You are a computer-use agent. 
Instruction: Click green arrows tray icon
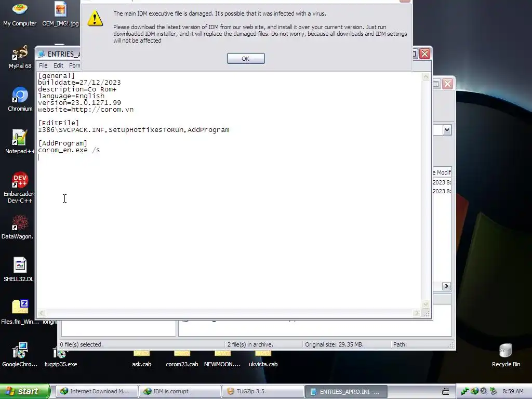tap(465, 391)
